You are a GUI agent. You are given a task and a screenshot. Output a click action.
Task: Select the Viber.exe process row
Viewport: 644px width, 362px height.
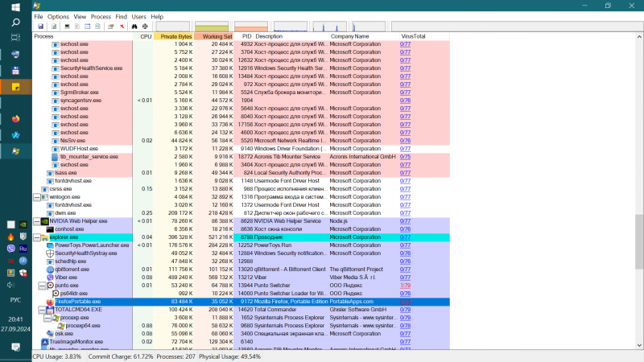click(x=241, y=278)
